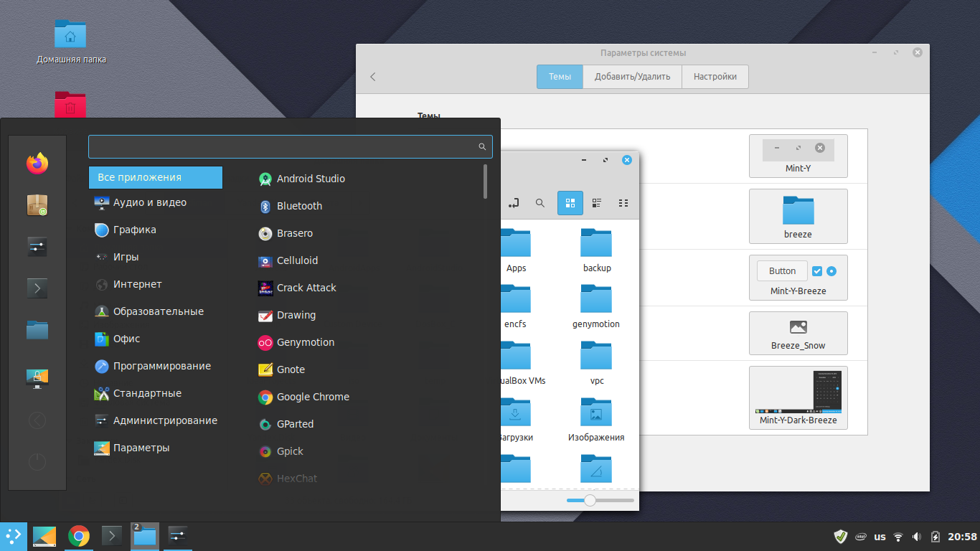
Task: Open Gnote notes app
Action: point(281,369)
